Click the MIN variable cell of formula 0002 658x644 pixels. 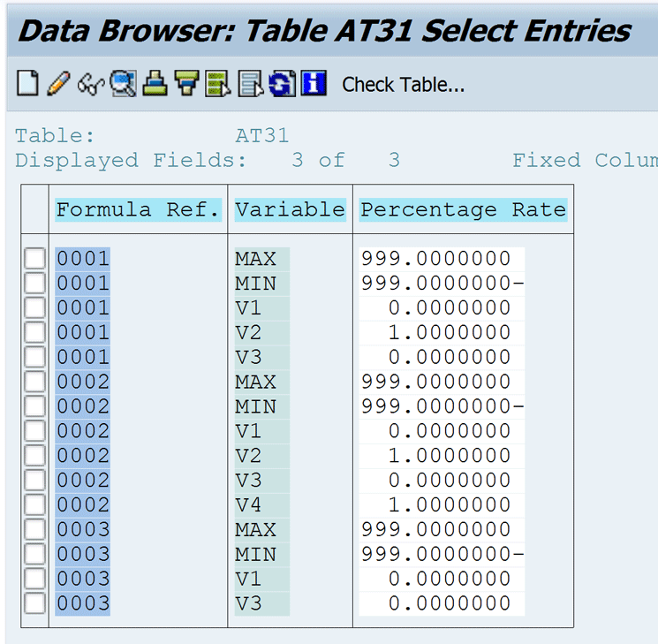tap(261, 406)
